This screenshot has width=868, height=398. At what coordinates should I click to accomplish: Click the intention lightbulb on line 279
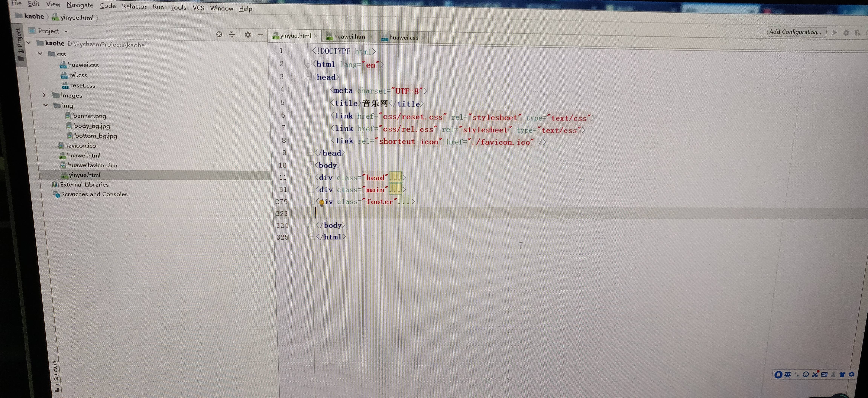[x=322, y=203]
